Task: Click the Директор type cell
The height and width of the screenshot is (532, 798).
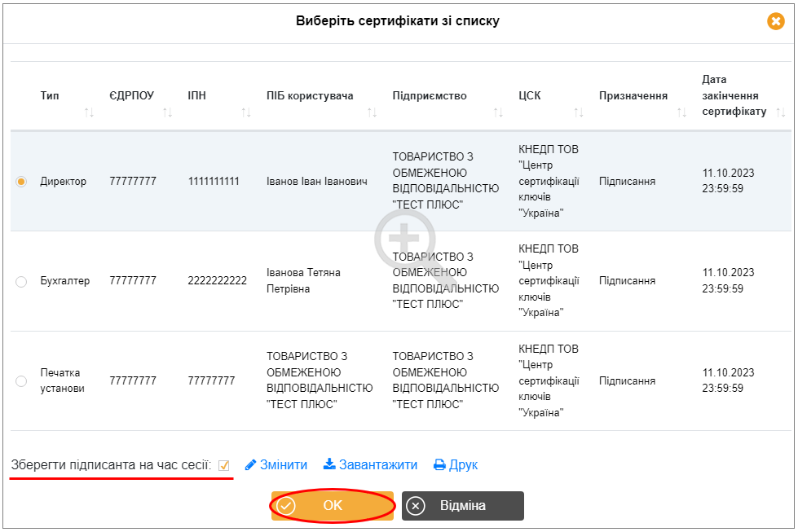Action: (63, 182)
